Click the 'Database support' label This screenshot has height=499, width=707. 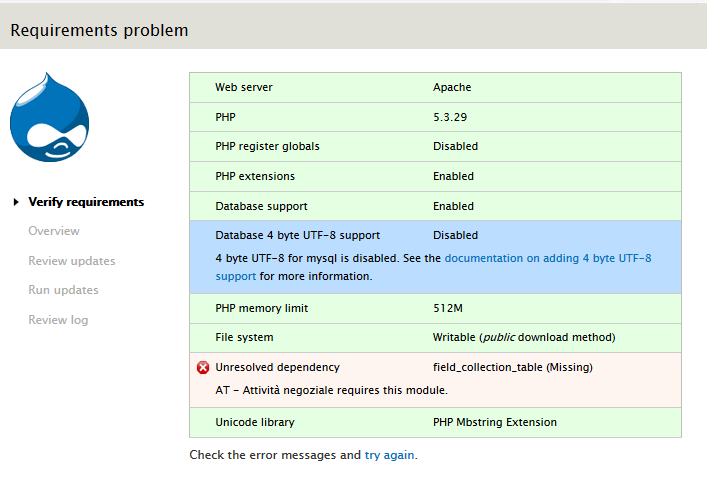[x=262, y=206]
